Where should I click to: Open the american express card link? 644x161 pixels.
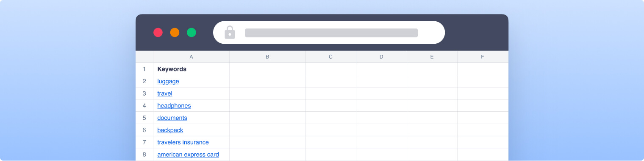pyautogui.click(x=188, y=155)
